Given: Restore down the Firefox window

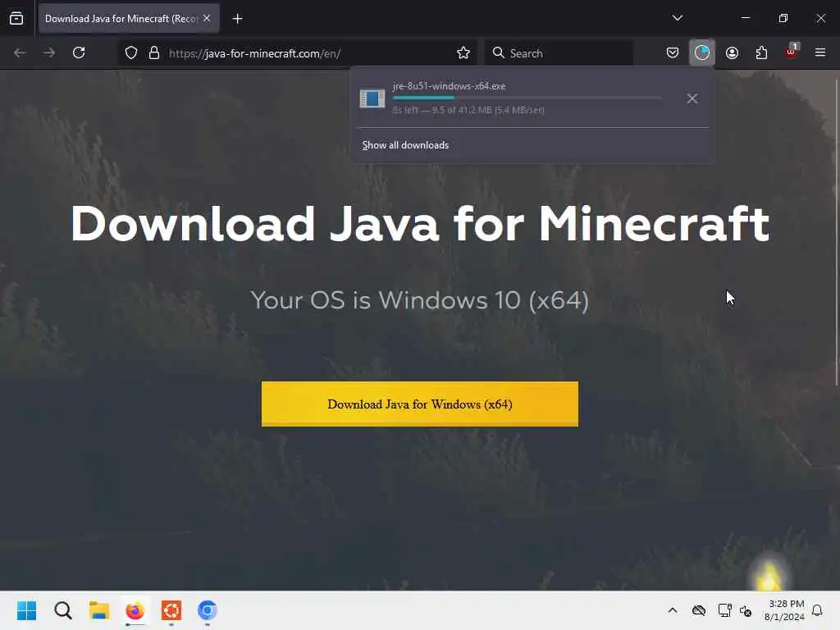Looking at the screenshot, I should click(x=783, y=18).
